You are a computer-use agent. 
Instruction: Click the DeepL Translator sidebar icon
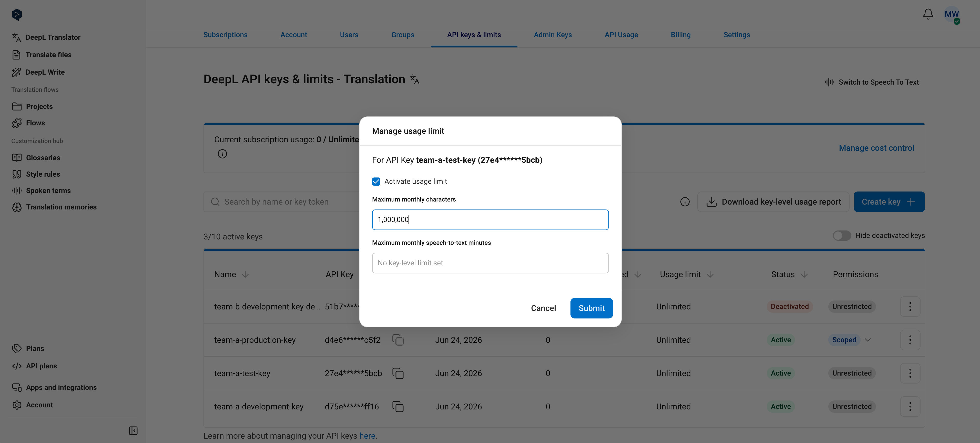tap(16, 37)
